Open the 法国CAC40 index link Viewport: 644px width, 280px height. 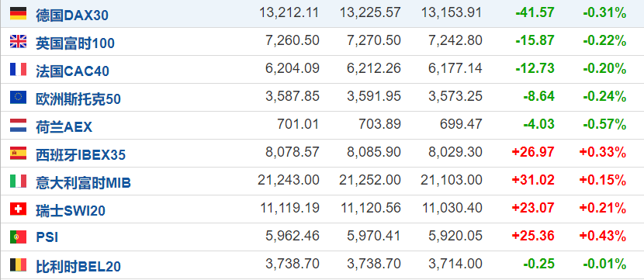coord(73,71)
